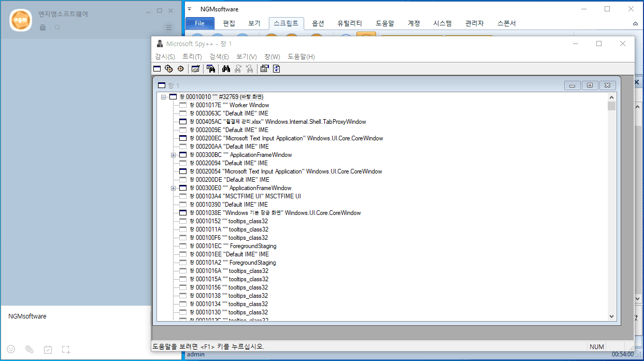Expand the 000300BC ApplicationFrameWindow node

coord(174,155)
